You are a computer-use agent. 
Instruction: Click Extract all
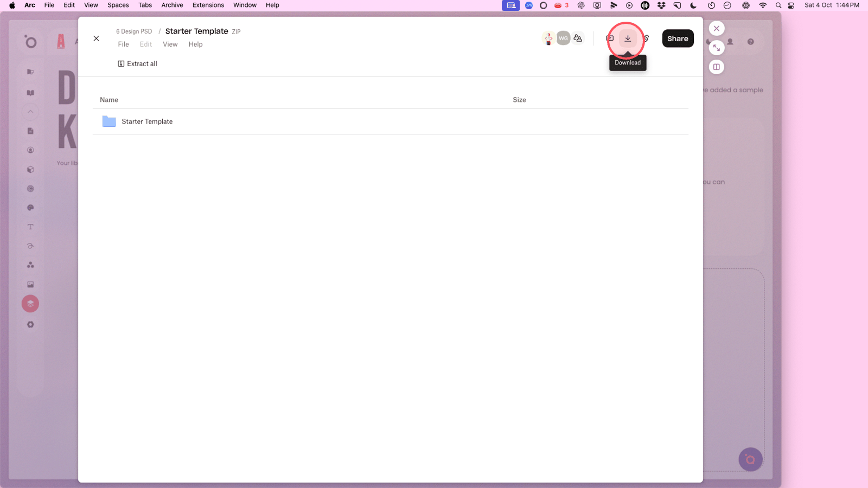[137, 63]
